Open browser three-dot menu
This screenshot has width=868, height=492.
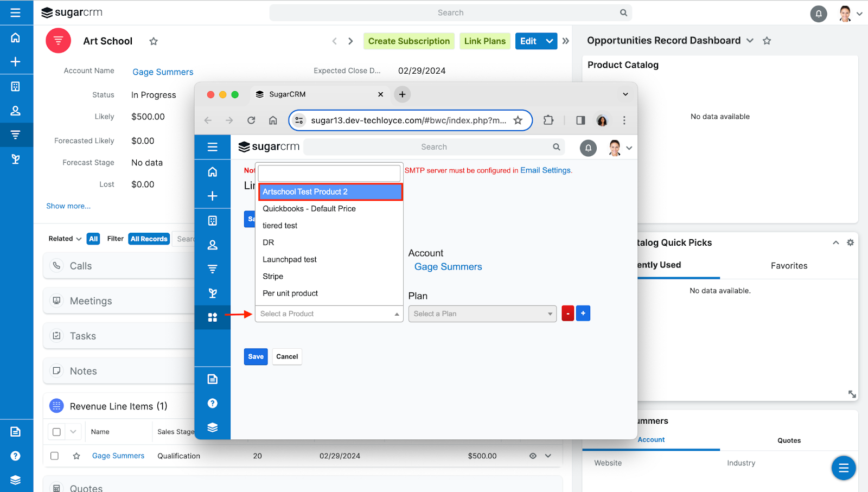point(624,120)
